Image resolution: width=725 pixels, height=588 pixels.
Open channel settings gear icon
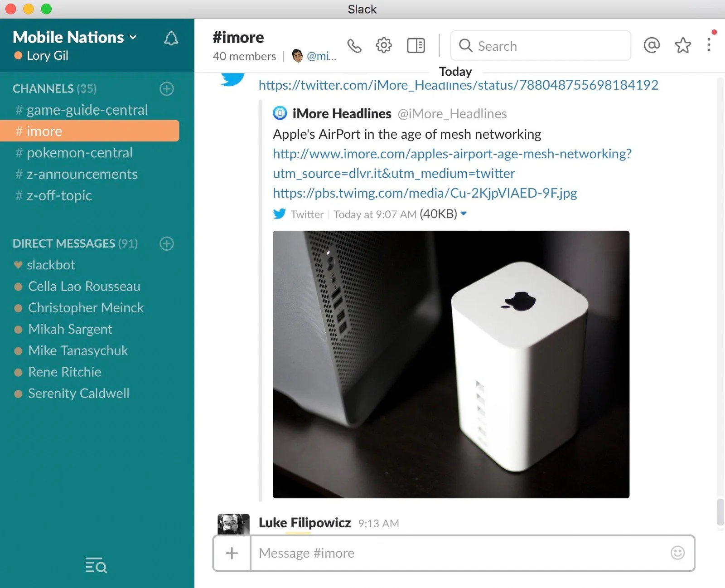384,45
